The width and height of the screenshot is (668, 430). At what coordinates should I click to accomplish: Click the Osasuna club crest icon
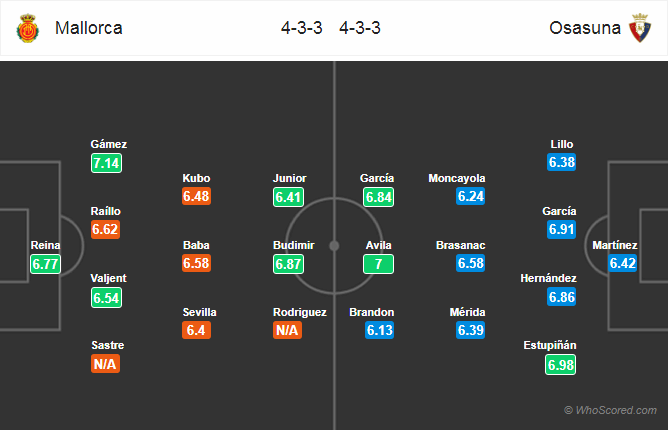tap(640, 28)
